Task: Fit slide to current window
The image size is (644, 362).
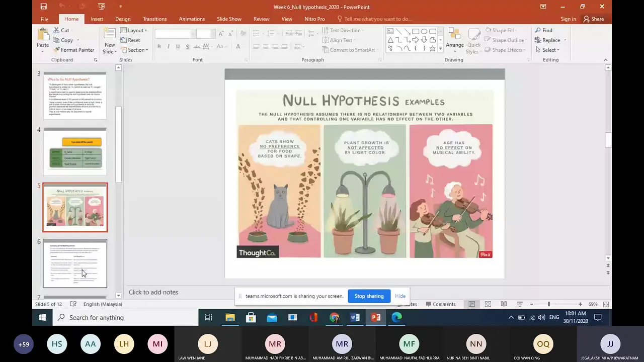Action: tap(606, 304)
